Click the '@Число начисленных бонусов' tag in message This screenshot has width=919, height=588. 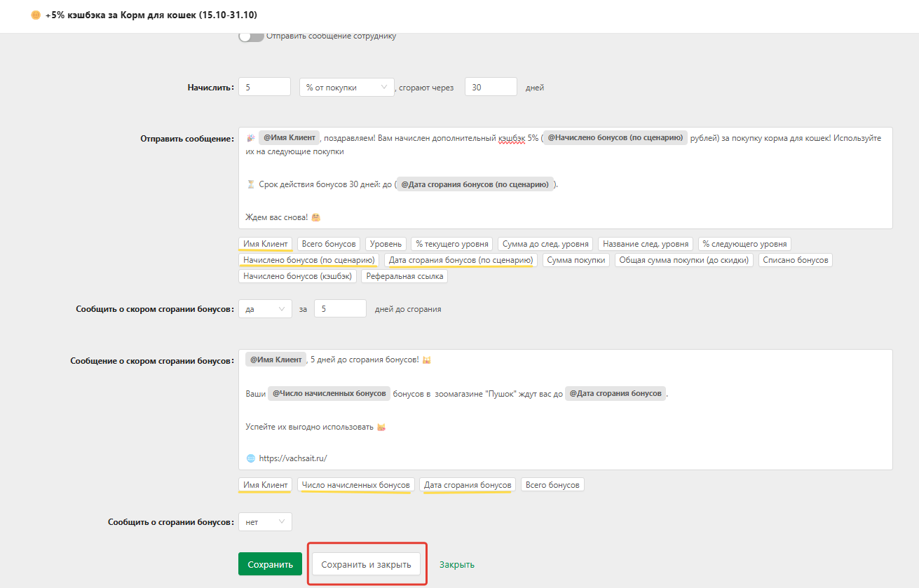tap(329, 394)
